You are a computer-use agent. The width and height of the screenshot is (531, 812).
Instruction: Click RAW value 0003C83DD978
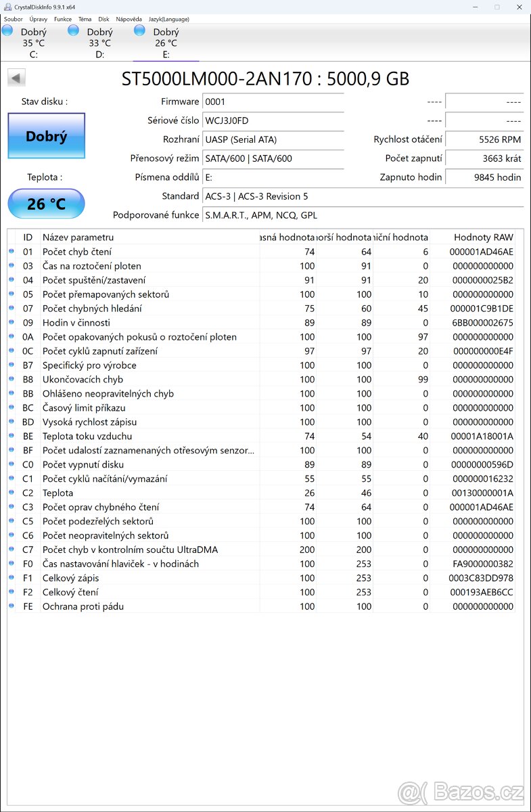tap(482, 579)
